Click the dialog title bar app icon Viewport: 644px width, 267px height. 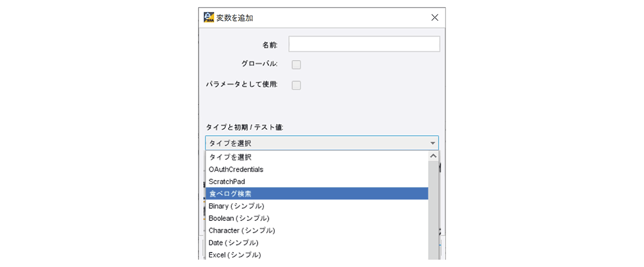coord(209,17)
